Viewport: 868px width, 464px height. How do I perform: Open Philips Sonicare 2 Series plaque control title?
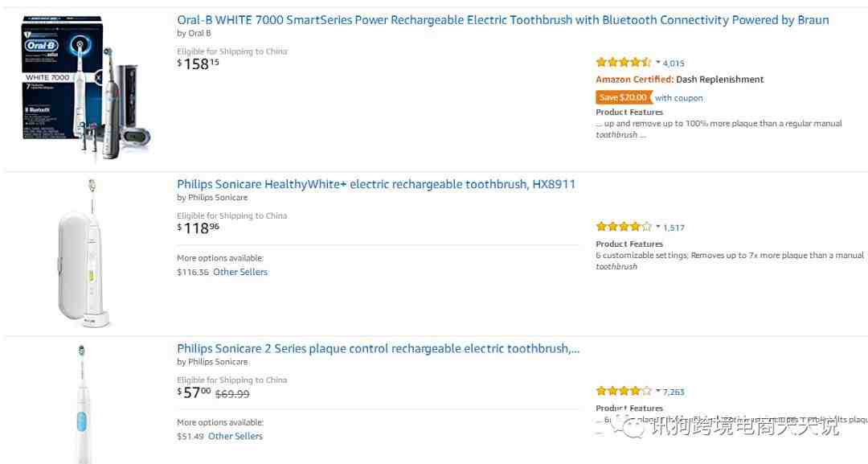378,348
